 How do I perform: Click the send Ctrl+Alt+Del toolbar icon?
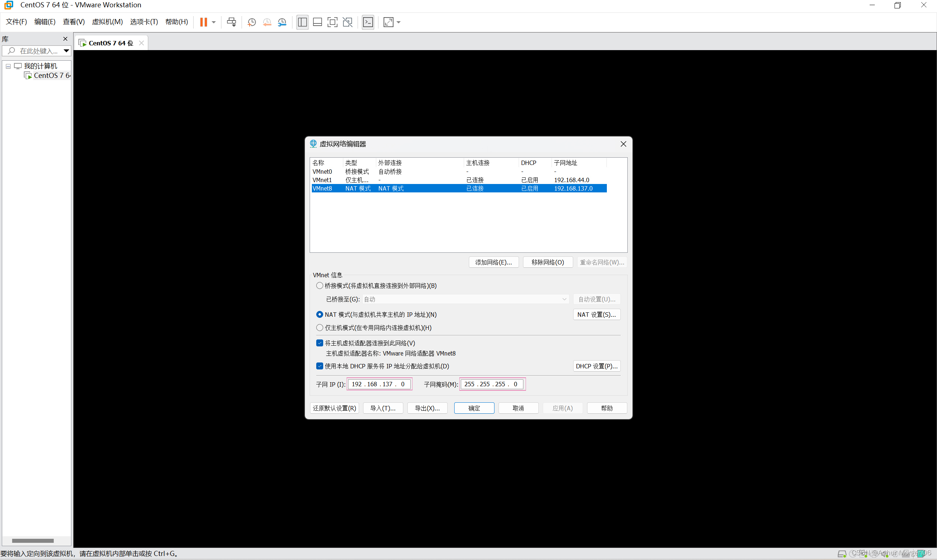pyautogui.click(x=231, y=22)
